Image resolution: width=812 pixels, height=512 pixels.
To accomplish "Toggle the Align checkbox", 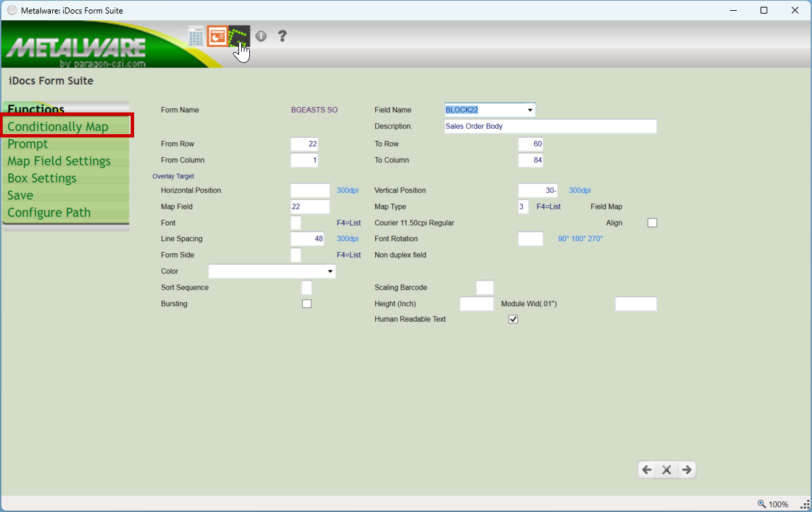I will (652, 223).
